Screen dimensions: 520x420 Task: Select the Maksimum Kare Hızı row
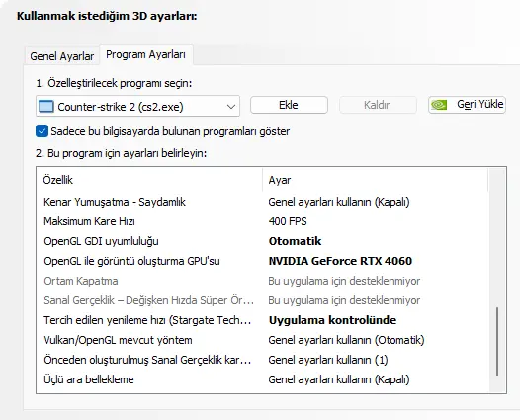262,221
